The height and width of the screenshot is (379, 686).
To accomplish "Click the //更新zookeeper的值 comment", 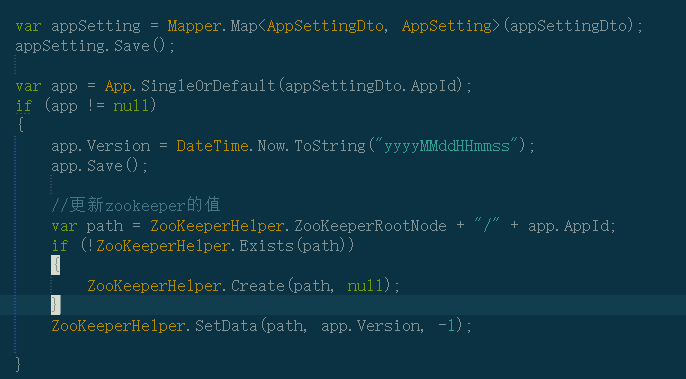I will point(136,205).
